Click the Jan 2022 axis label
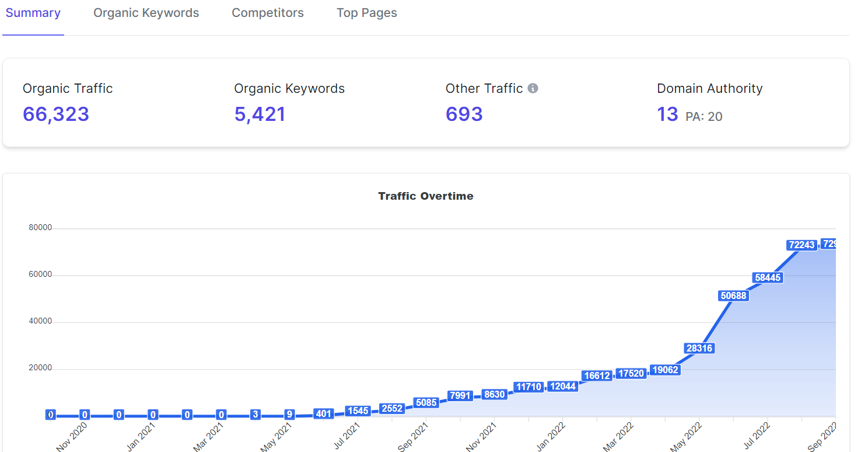Image resolution: width=868 pixels, height=452 pixels. click(550, 438)
